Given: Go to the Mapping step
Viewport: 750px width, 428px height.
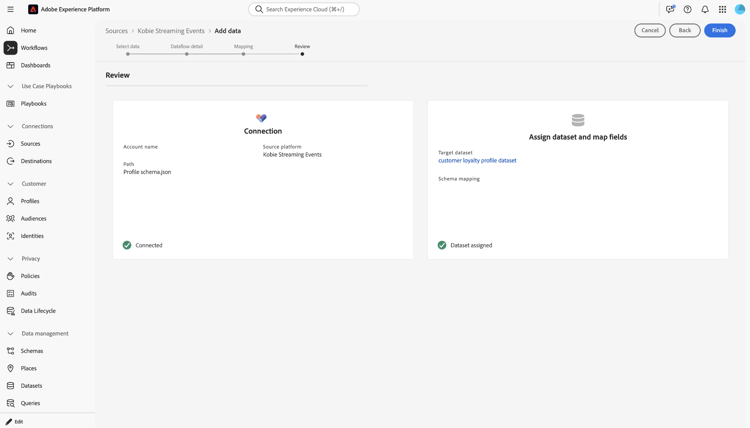Looking at the screenshot, I should click(243, 50).
